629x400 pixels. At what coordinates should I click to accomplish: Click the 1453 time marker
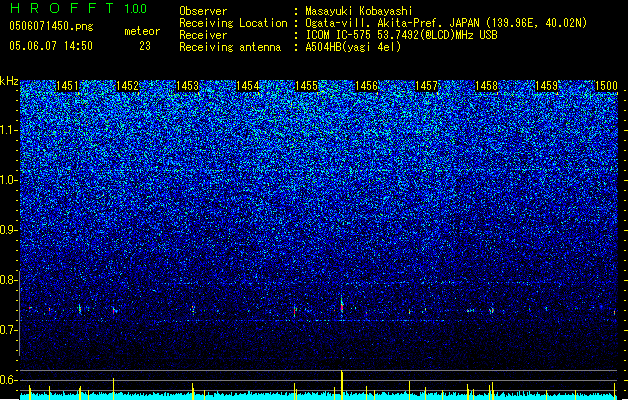pos(187,86)
